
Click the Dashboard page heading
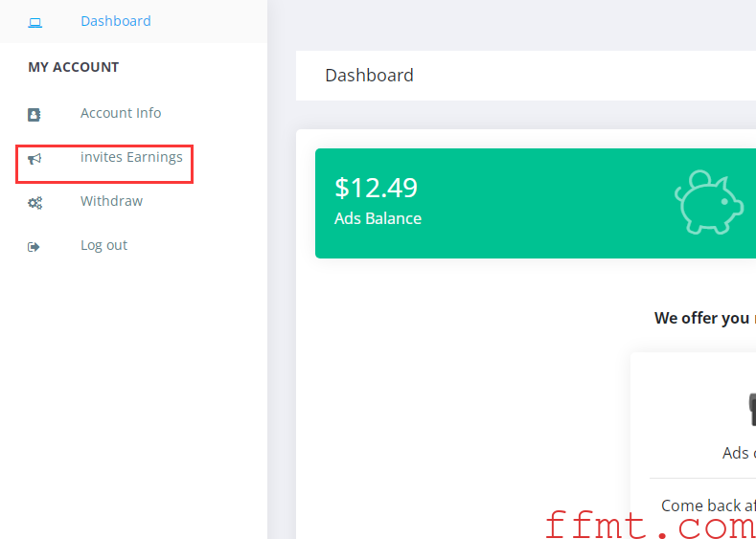(x=369, y=76)
